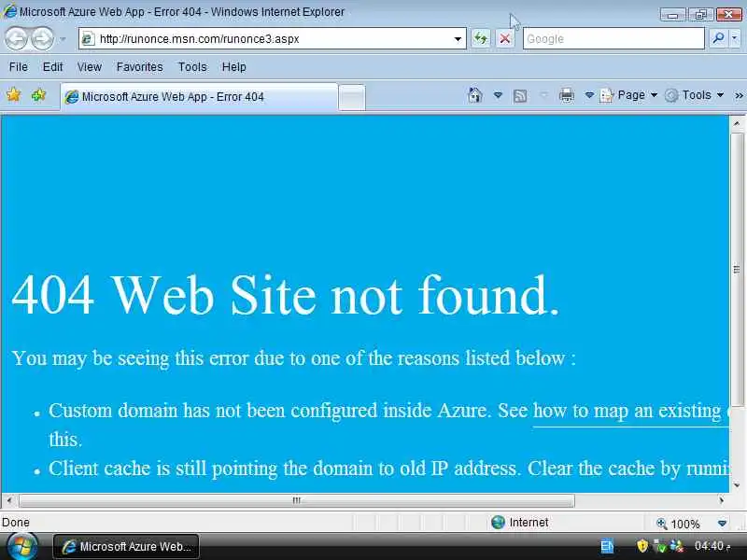Expand the address bar history dropdown
Screen dimensions: 747x560
[x=458, y=39]
